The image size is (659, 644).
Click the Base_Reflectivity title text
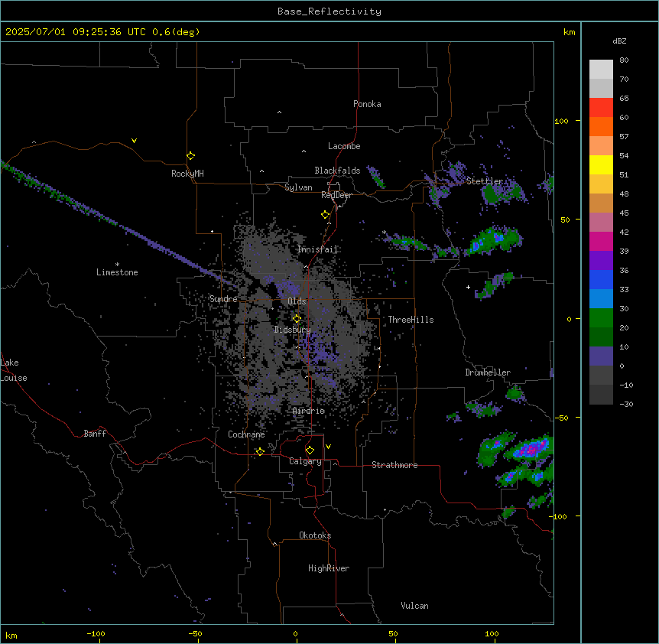329,11
